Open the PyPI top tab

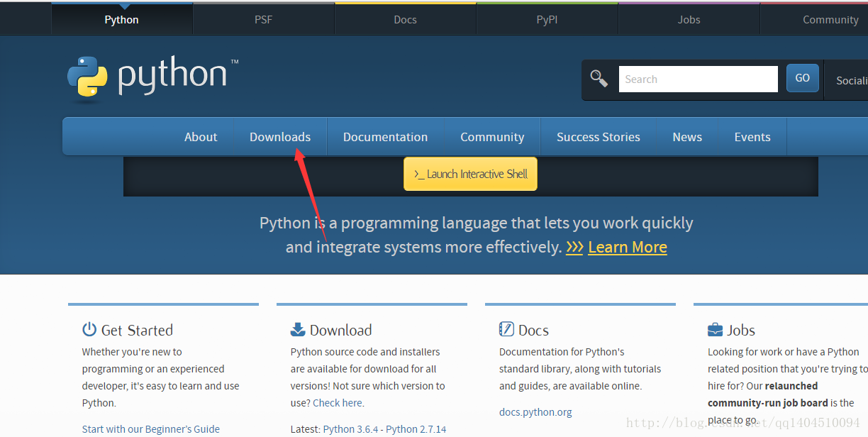pyautogui.click(x=547, y=19)
